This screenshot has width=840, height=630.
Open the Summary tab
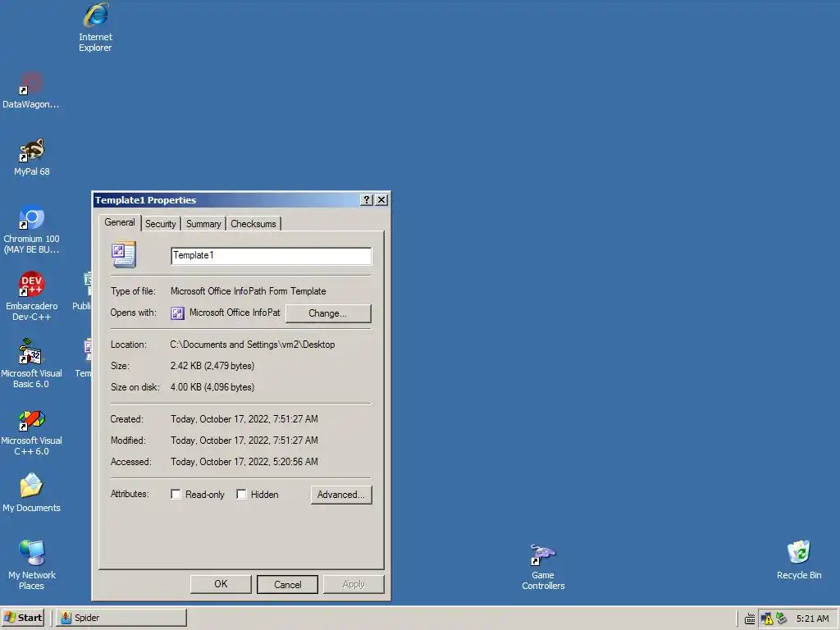click(x=203, y=224)
